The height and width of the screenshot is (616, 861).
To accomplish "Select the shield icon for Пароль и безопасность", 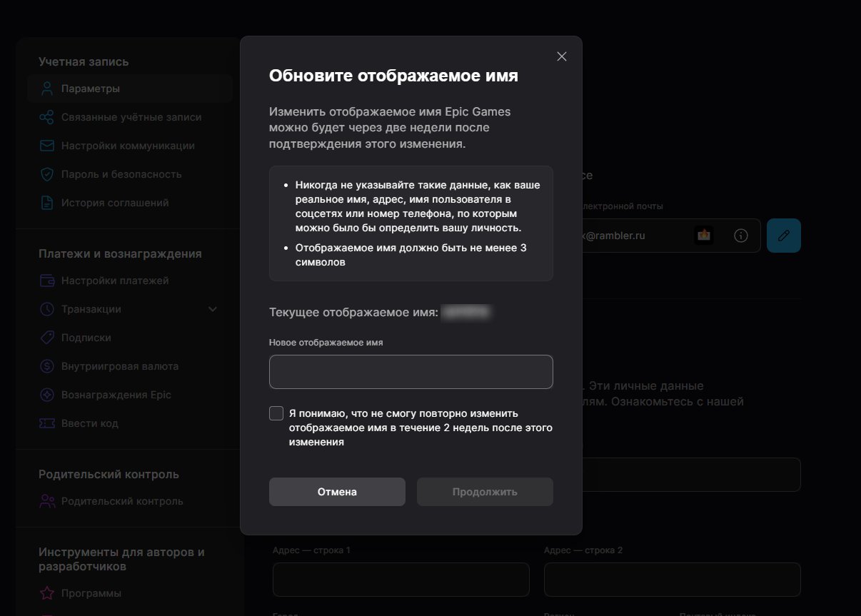I will (x=47, y=174).
